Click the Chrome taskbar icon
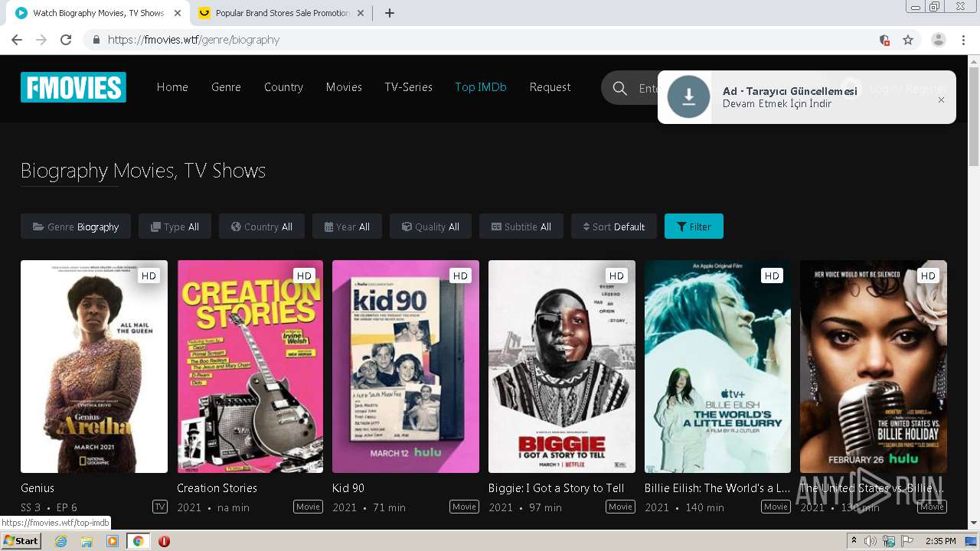The width and height of the screenshot is (980, 551). (x=138, y=541)
